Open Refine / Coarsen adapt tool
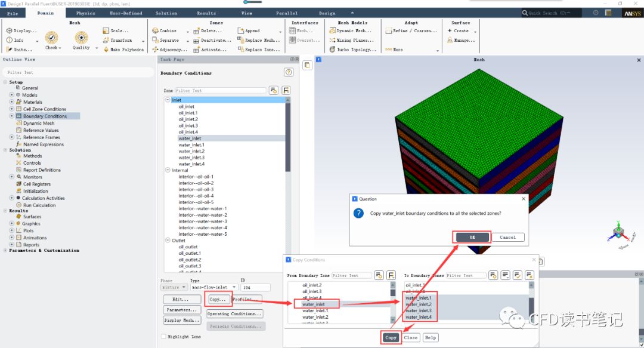 (x=411, y=31)
